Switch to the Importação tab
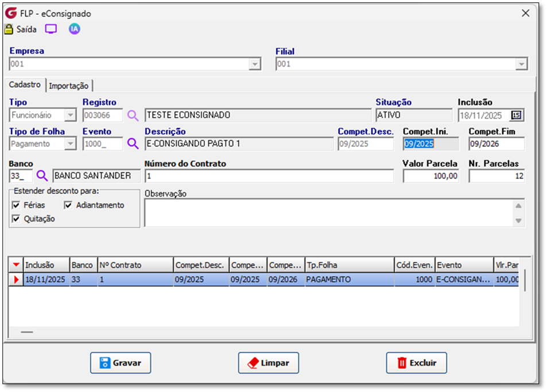 click(69, 86)
